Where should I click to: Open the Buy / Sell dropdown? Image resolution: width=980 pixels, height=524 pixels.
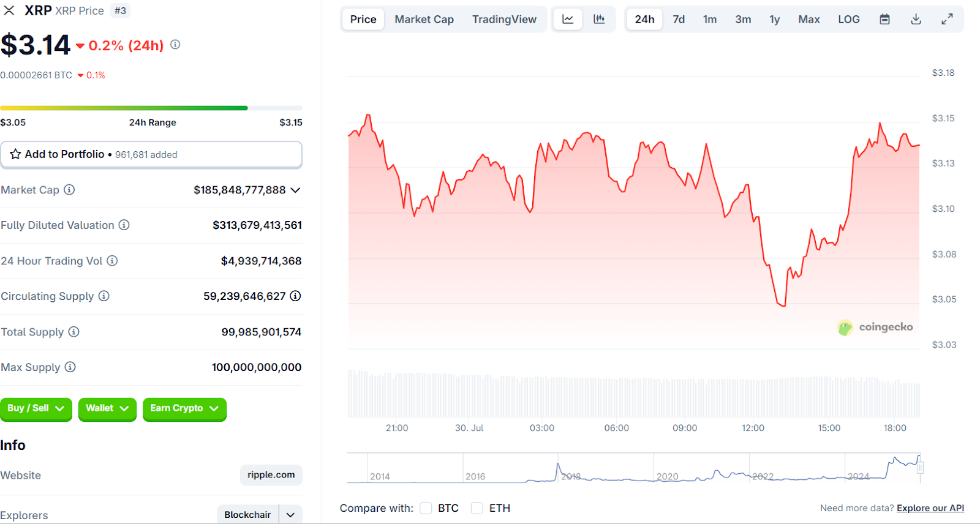36,409
